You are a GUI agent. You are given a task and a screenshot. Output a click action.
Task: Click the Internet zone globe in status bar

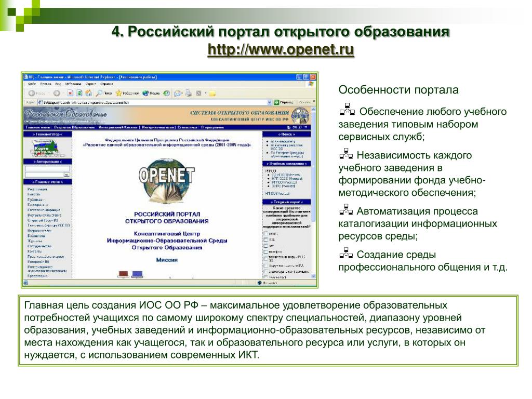[x=260, y=283]
